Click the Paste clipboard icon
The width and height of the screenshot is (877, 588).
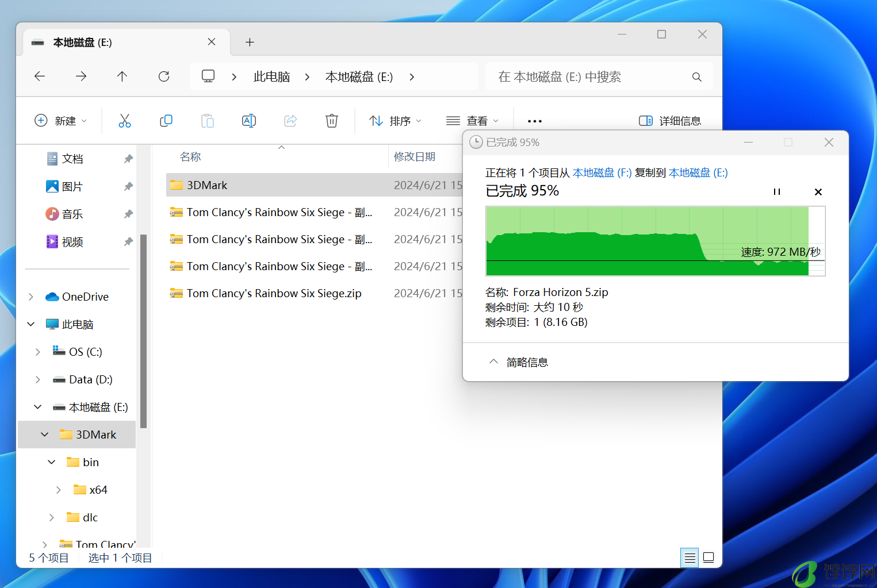click(208, 121)
